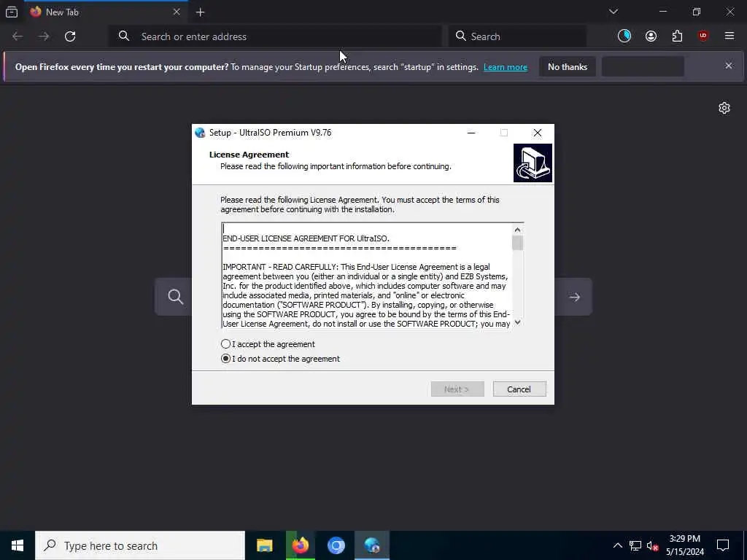Dismiss the Firefox startup notification bar
This screenshot has height=560, width=747.
point(729,66)
